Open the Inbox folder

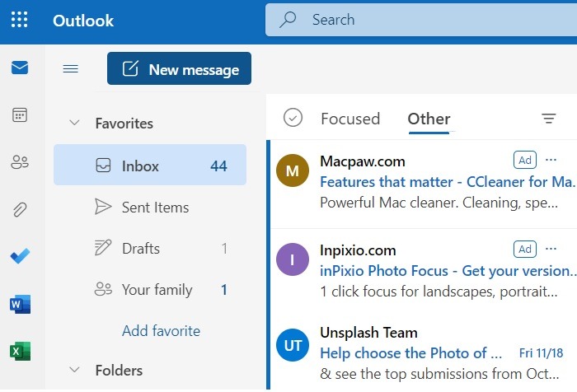point(150,165)
